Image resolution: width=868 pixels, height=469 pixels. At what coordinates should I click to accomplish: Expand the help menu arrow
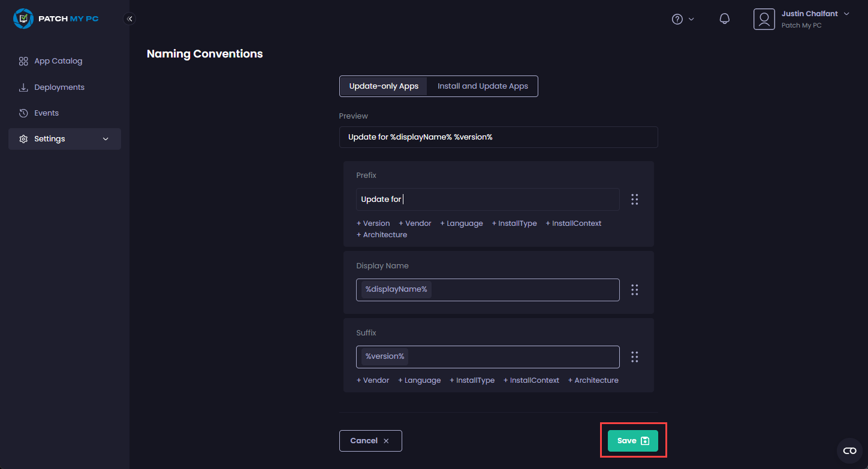691,19
